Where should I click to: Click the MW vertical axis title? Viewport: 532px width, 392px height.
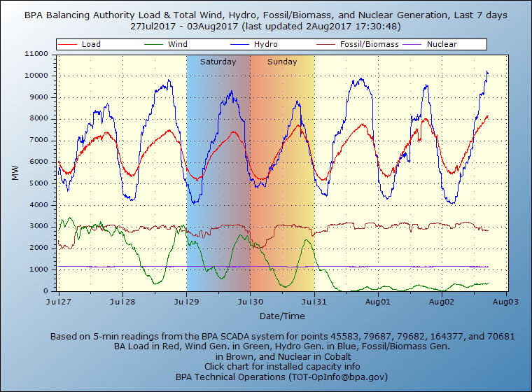pyautogui.click(x=15, y=172)
